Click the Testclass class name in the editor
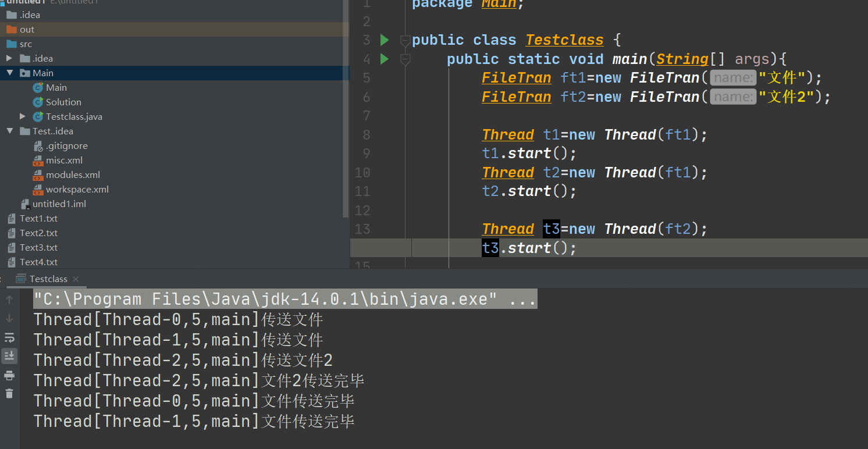The width and height of the screenshot is (868, 449). [565, 40]
